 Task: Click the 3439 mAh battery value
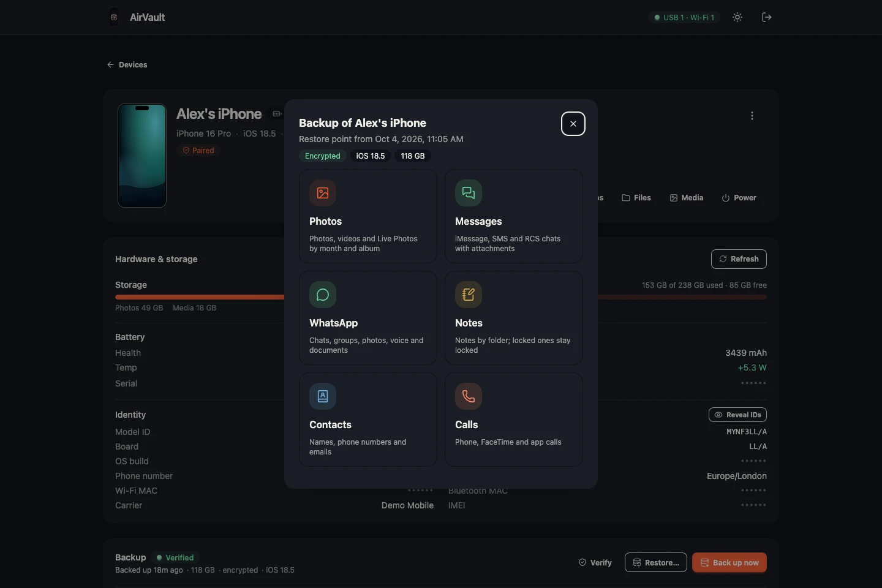pyautogui.click(x=746, y=353)
